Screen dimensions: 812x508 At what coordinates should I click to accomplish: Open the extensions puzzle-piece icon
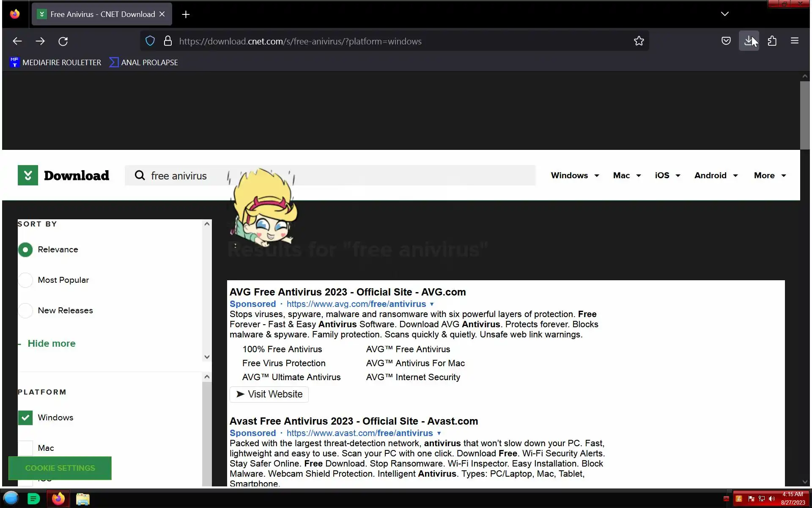[772, 41]
